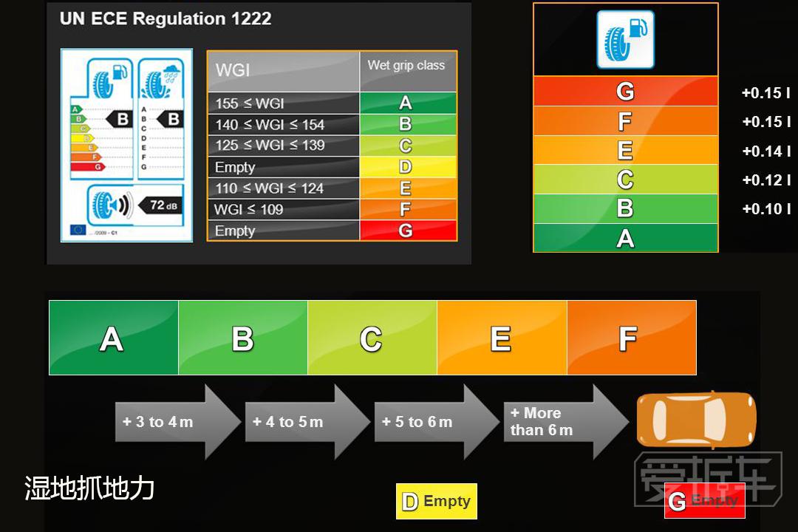Click the 'Wet grip class' column header
The height and width of the screenshot is (532, 798).
point(407,71)
